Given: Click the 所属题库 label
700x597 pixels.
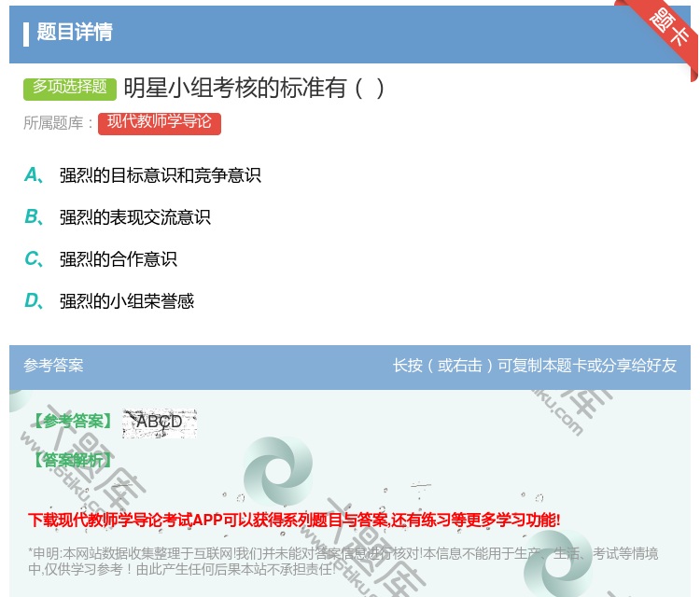Looking at the screenshot, I should [58, 123].
